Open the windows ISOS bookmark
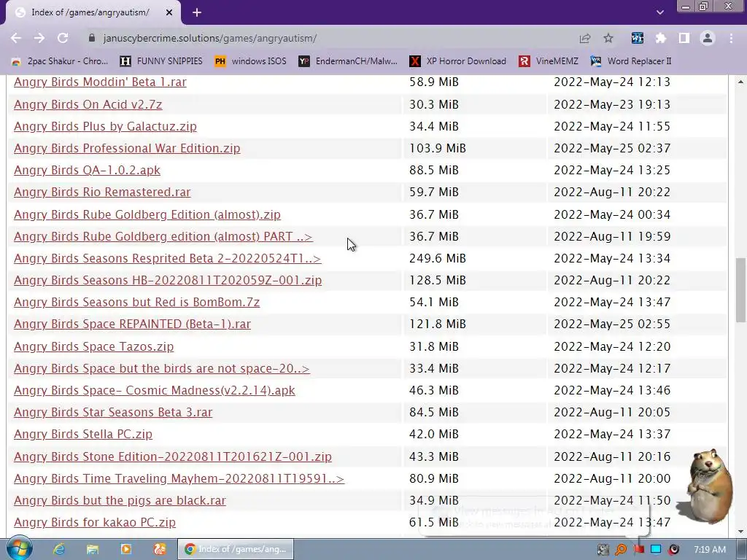 [251, 61]
